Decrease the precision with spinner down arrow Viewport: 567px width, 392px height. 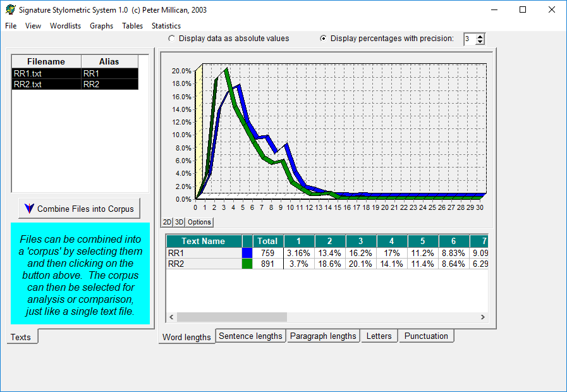pyautogui.click(x=480, y=42)
